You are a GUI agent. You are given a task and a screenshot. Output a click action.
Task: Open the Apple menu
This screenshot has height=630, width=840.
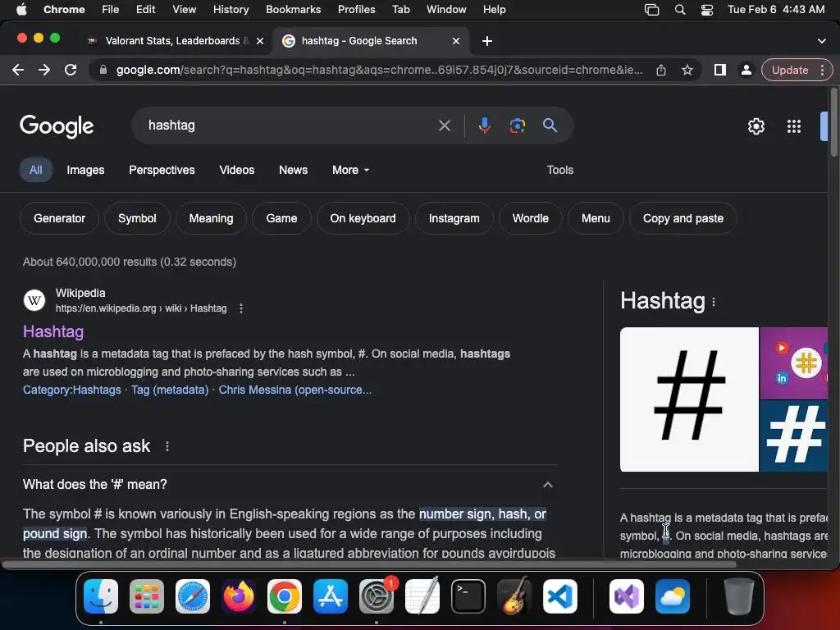tap(21, 10)
